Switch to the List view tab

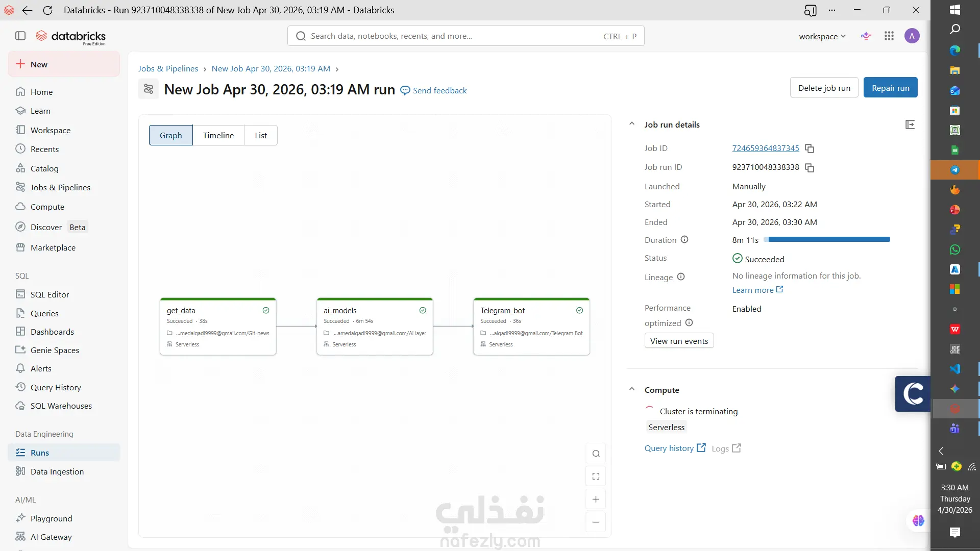[261, 135]
